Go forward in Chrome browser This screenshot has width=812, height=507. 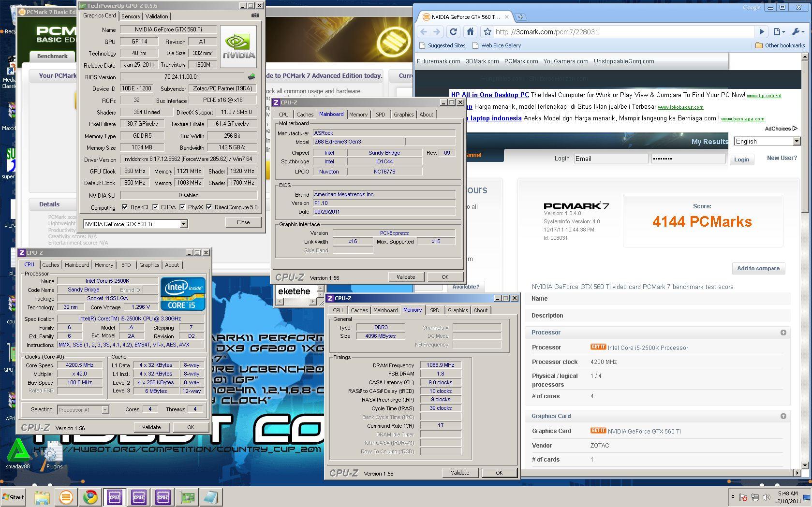pyautogui.click(x=437, y=32)
